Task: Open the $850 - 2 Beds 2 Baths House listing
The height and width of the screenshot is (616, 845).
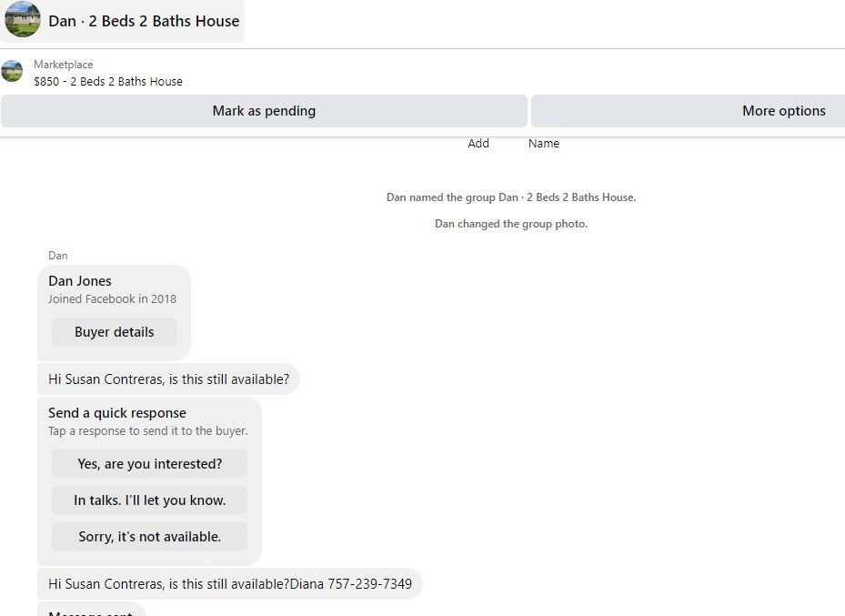Action: pyautogui.click(x=107, y=81)
